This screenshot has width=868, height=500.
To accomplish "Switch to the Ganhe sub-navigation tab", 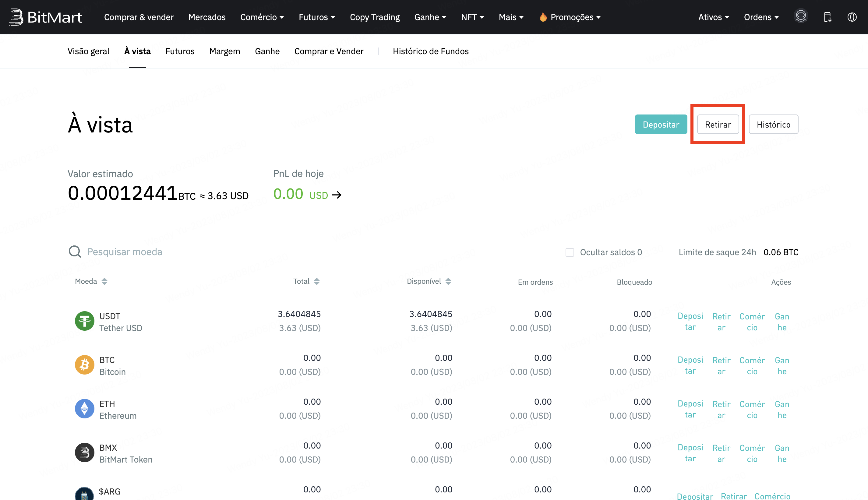I will 267,51.
